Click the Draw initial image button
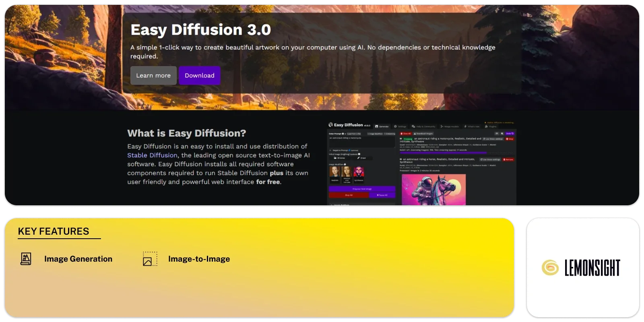 (x=361, y=158)
